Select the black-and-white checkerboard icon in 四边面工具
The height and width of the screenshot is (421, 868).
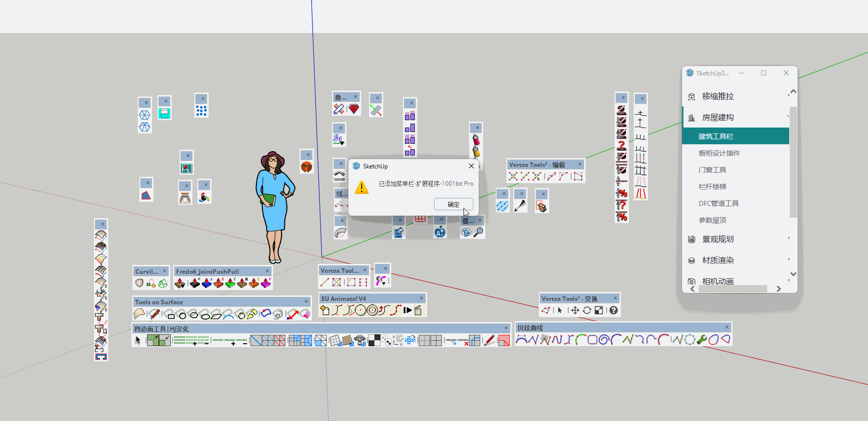(374, 340)
